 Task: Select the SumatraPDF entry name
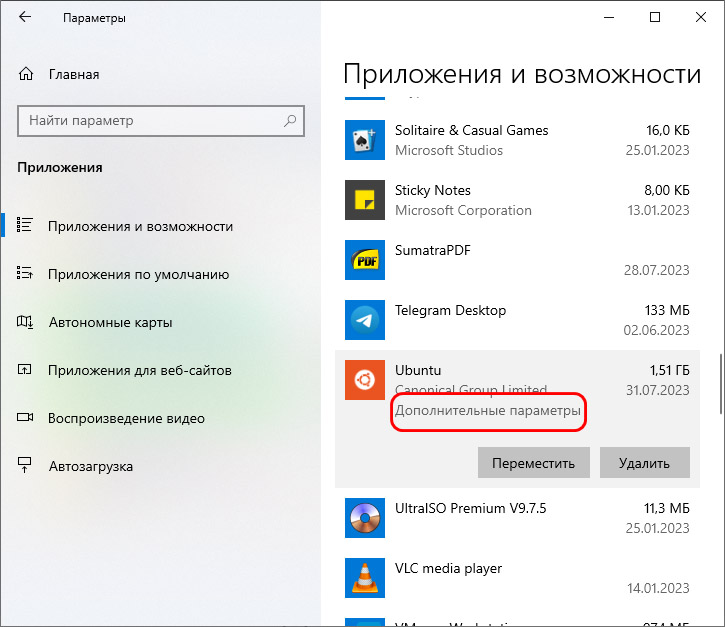click(x=433, y=251)
